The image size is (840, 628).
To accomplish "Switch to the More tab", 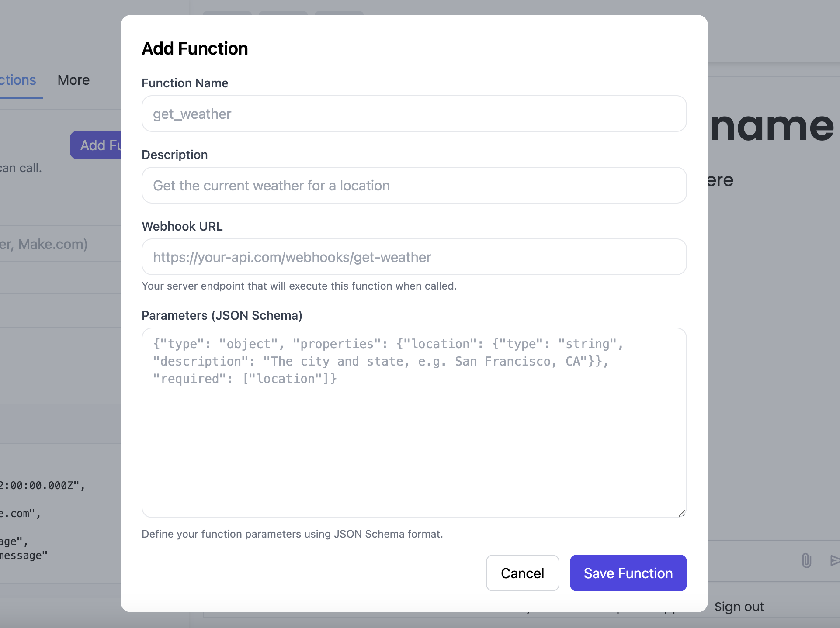I will [x=73, y=80].
